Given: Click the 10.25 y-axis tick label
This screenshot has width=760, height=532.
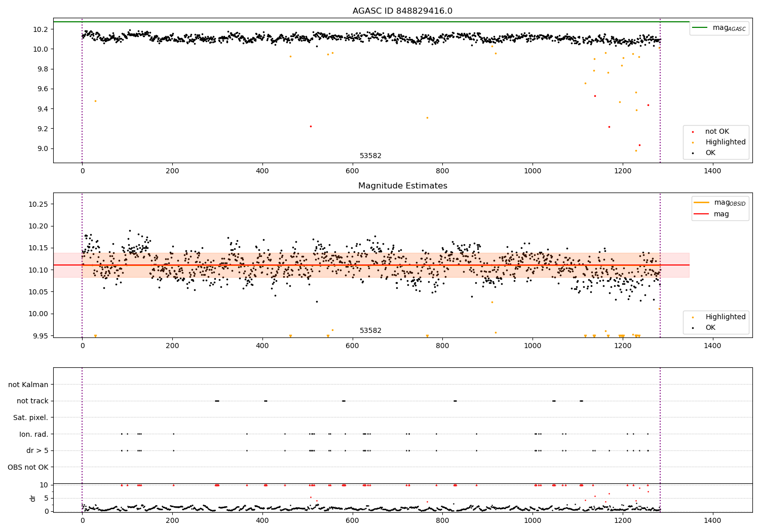Looking at the screenshot, I should pyautogui.click(x=39, y=204).
